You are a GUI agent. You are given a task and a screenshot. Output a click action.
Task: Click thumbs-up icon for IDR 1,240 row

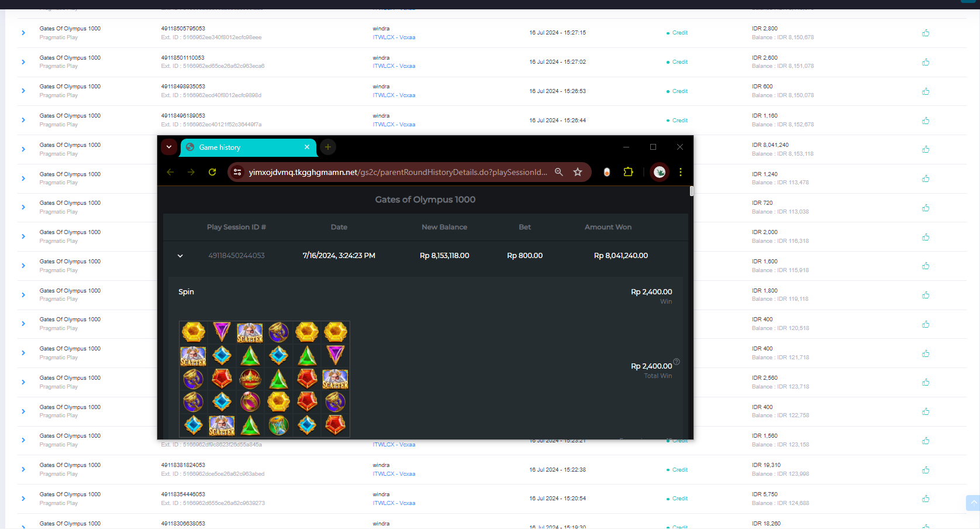tap(926, 178)
